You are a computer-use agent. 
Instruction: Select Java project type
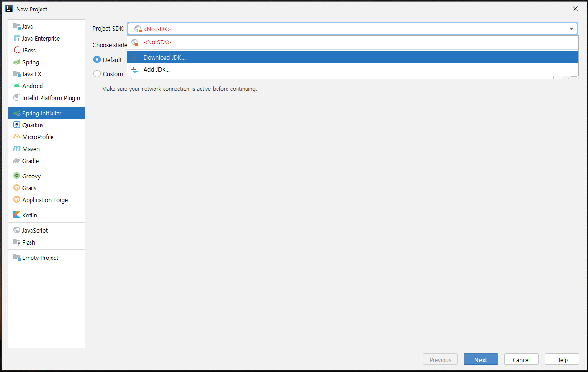coord(46,26)
